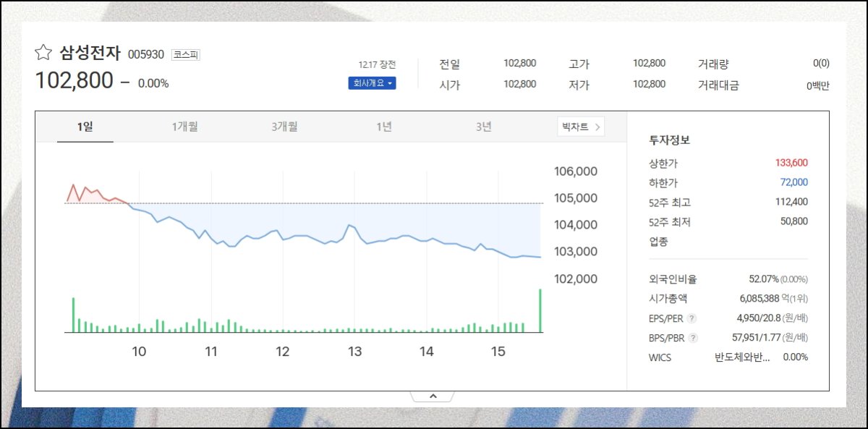Click the 14 o'clock time axis label
Viewport: 868px width, 429px height.
(x=427, y=352)
